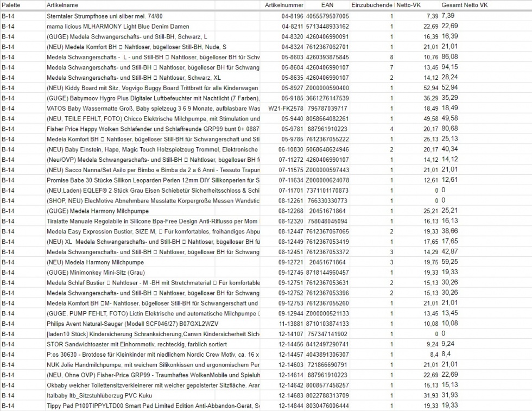Select article number 07-11272
Screen dimensions: 532x411
[291, 160]
